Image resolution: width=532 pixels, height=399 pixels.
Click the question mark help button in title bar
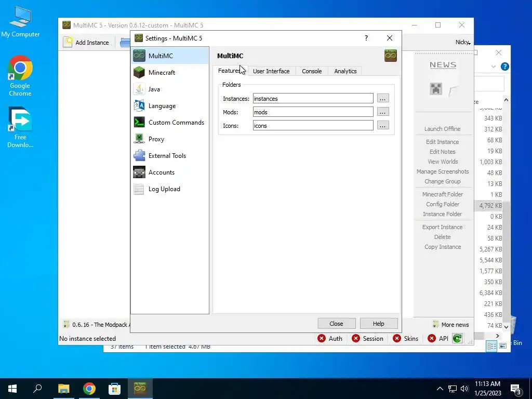tap(366, 38)
